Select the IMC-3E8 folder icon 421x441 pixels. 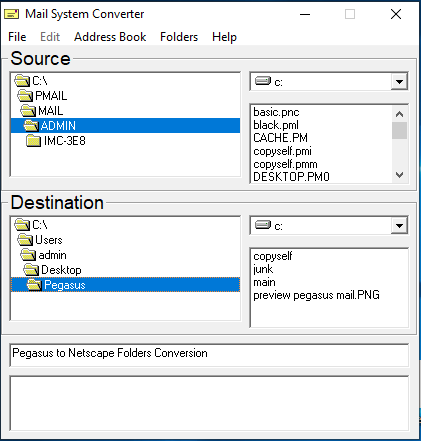click(34, 141)
